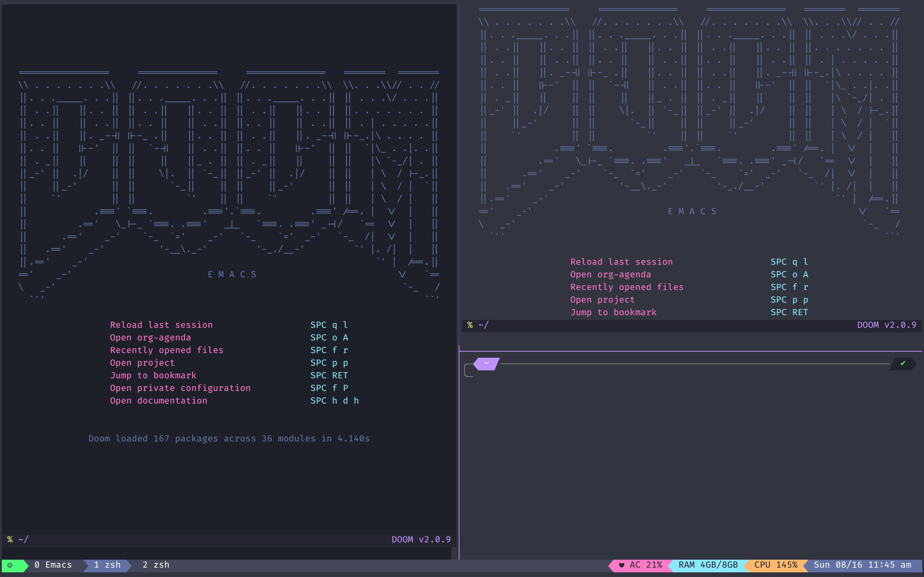Screen dimensions: 924x577
Task: Select Jump to bookmark in the right dashboard
Action: pos(614,312)
